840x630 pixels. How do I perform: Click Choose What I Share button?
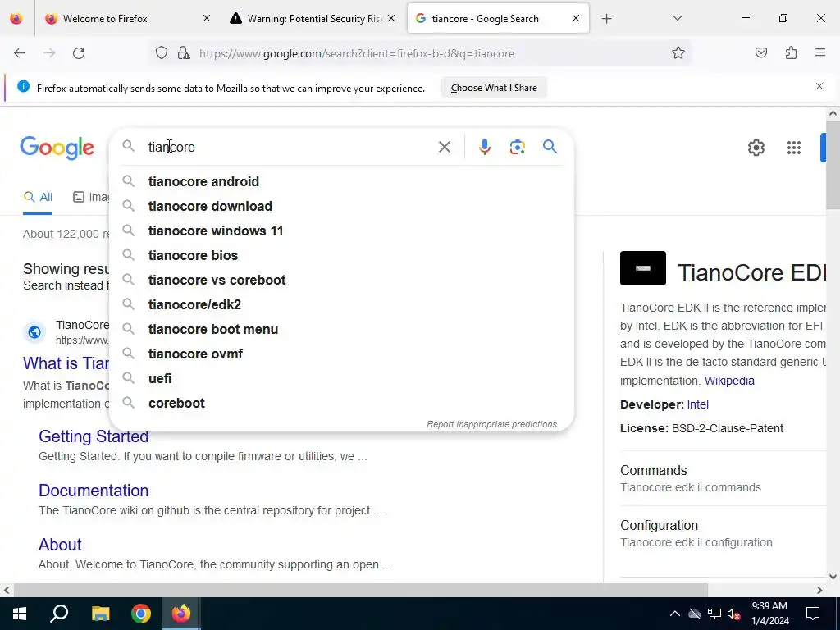(x=493, y=88)
